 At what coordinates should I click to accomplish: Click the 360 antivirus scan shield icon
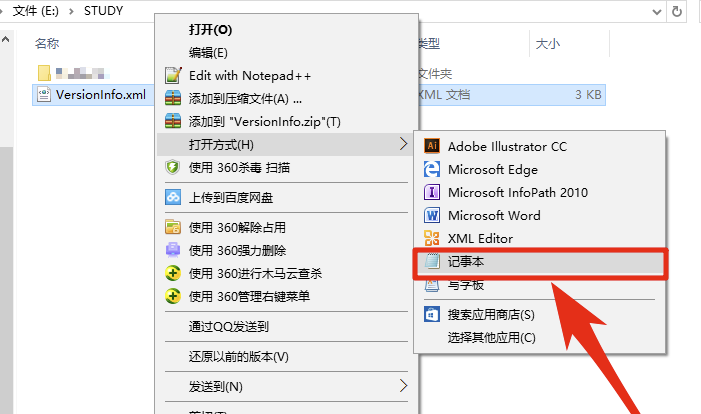pyautogui.click(x=172, y=167)
